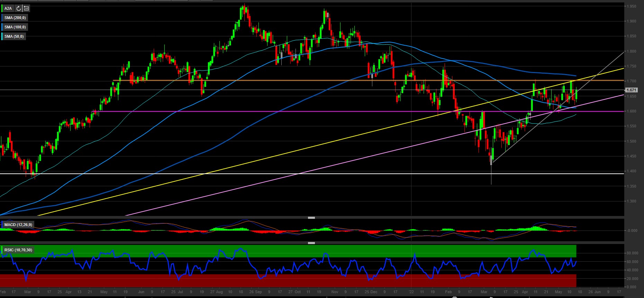Select the A2A symbol label
Screen dimensions: 644x298
coord(8,8)
